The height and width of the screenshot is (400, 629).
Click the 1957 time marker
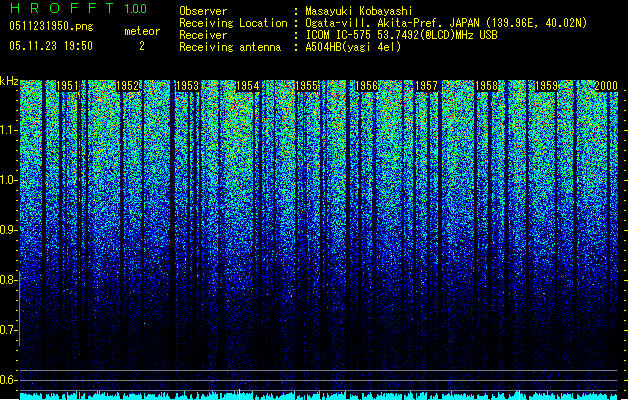pos(426,86)
